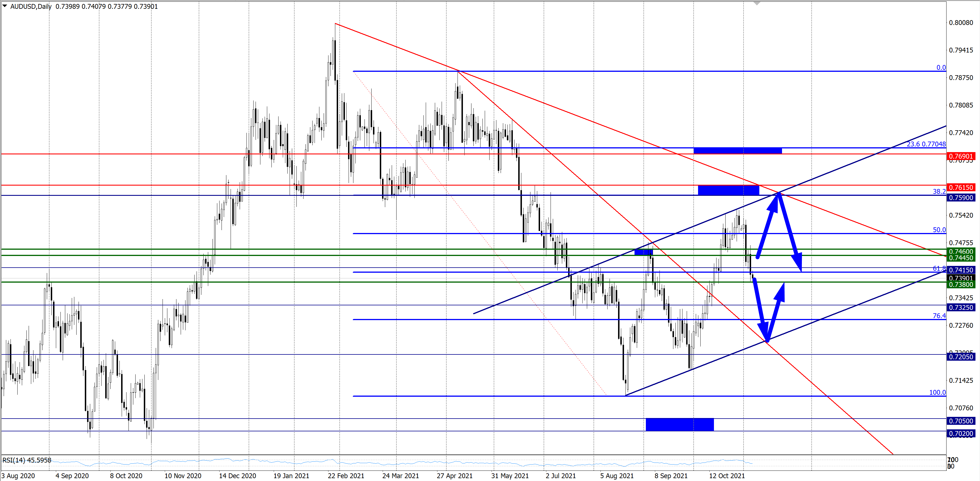
Task: Click the red 0.76150 price label
Action: coord(961,187)
